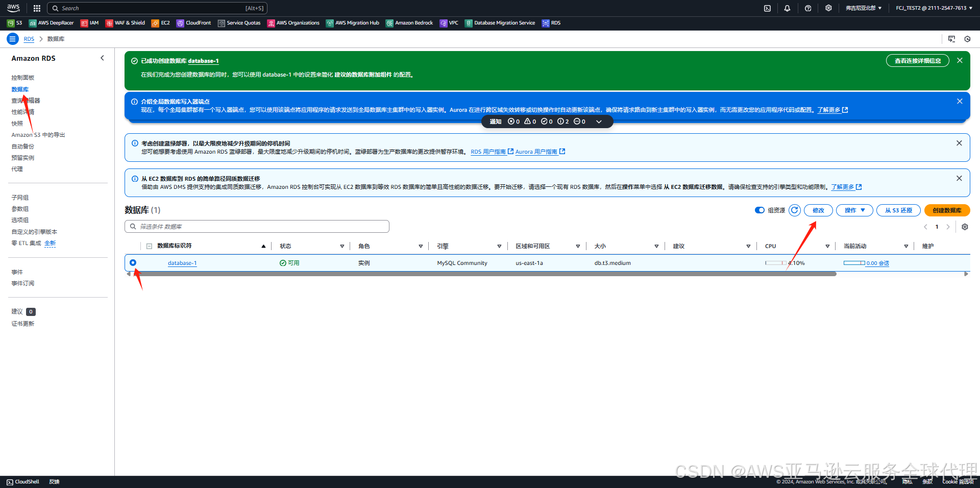
Task: Toggle the group resources switch
Action: [759, 210]
